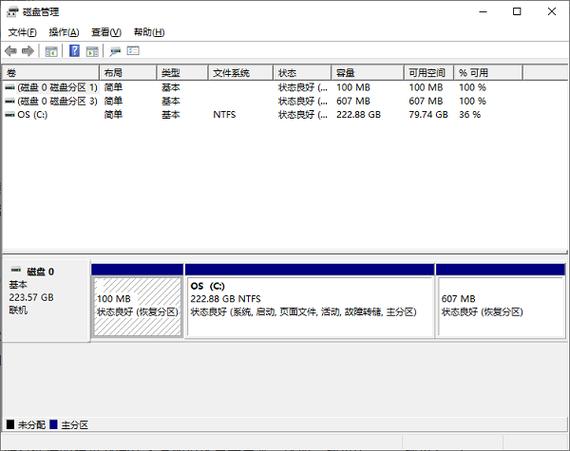This screenshot has width=570, height=451.
Task: Click the drive icon for 磁盘分区 3 row
Action: click(x=10, y=101)
